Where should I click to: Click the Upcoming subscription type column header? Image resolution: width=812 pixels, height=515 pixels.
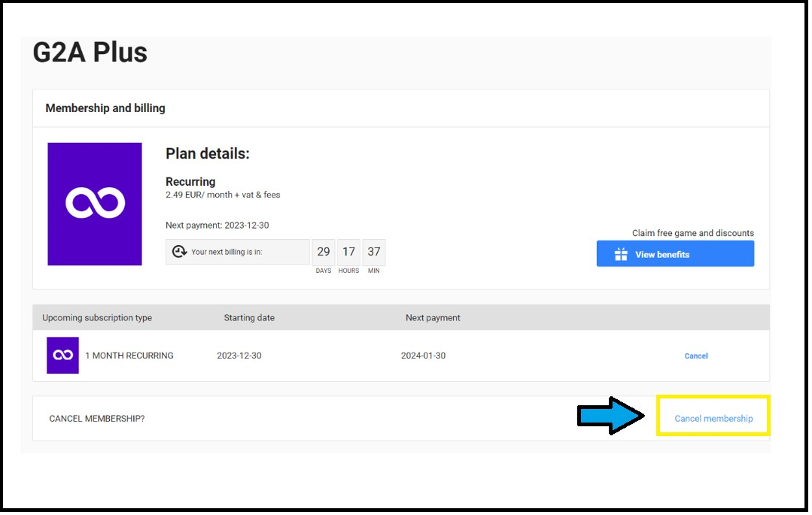97,318
